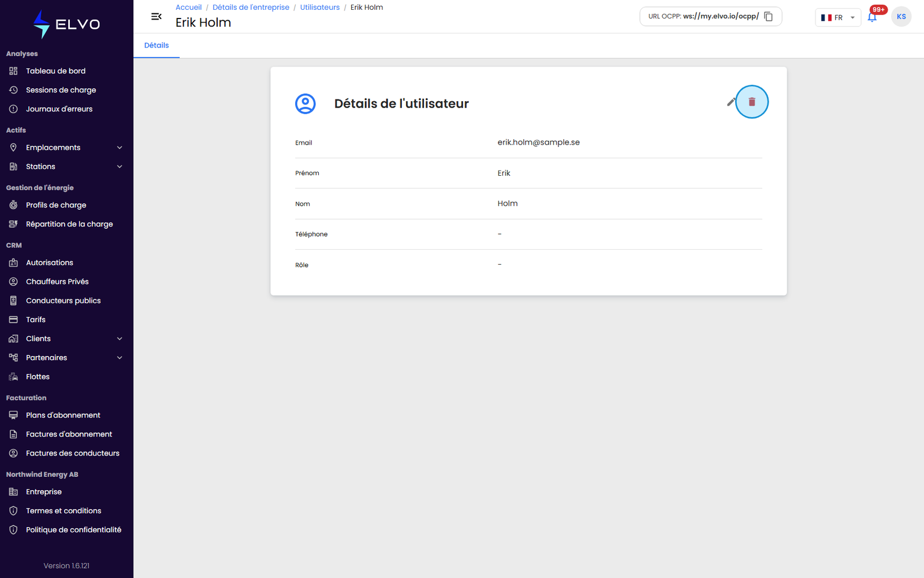Click the Autorisations badge icon
Screen dimensions: 924x578
coord(13,262)
